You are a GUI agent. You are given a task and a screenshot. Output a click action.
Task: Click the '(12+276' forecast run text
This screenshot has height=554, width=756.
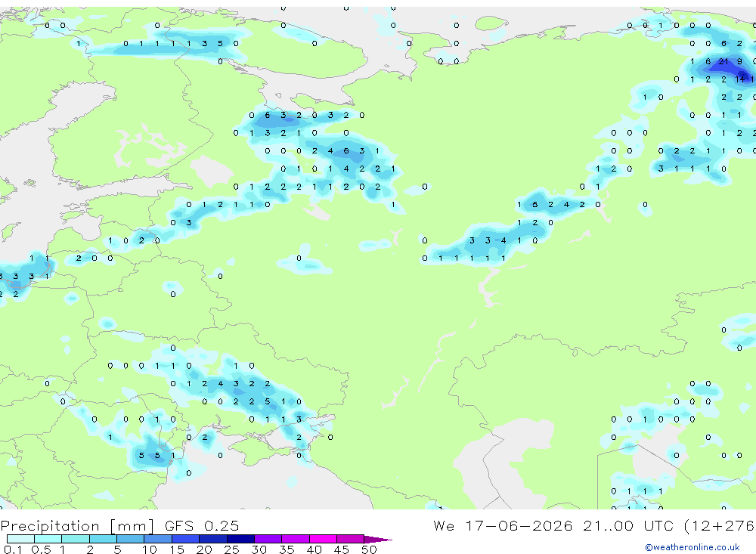click(720, 526)
